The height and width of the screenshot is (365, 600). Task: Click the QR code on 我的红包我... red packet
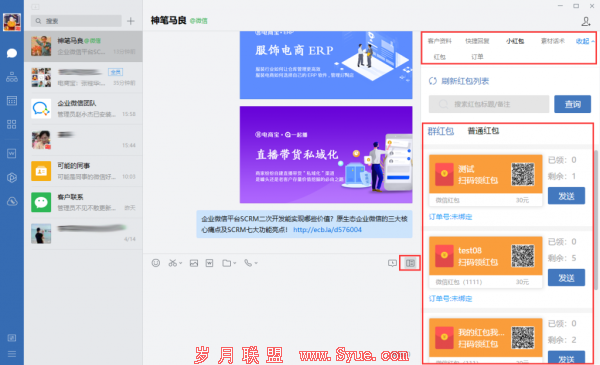coord(523,337)
